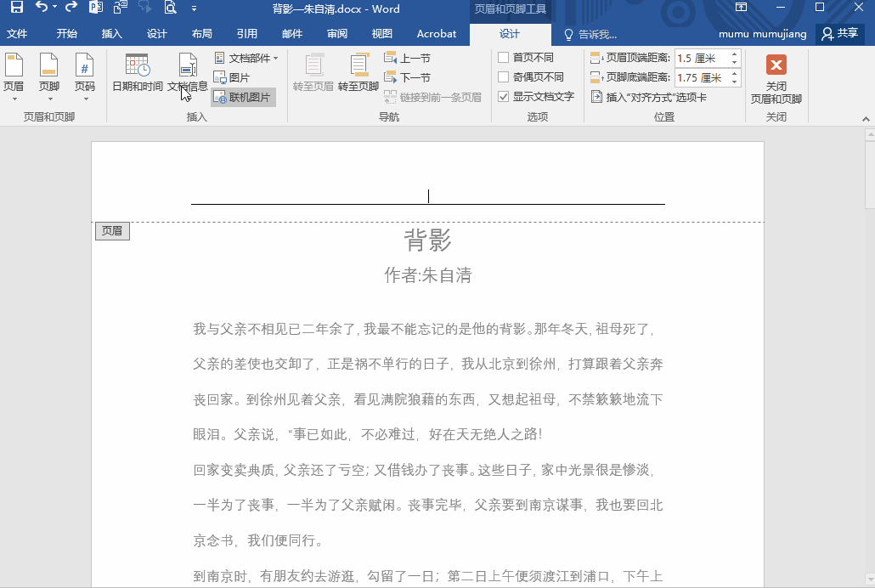This screenshot has height=588, width=875.
Task: Click 转至页脚 to jump to footer
Action: (358, 72)
